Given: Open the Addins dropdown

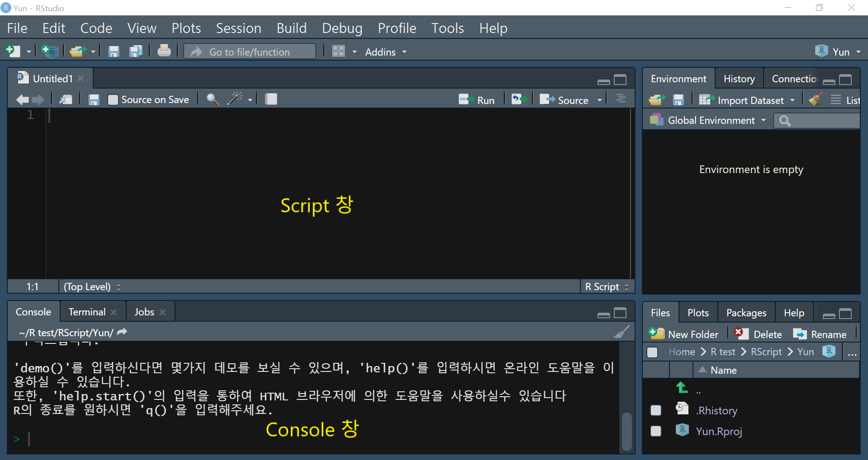Looking at the screenshot, I should pos(386,52).
